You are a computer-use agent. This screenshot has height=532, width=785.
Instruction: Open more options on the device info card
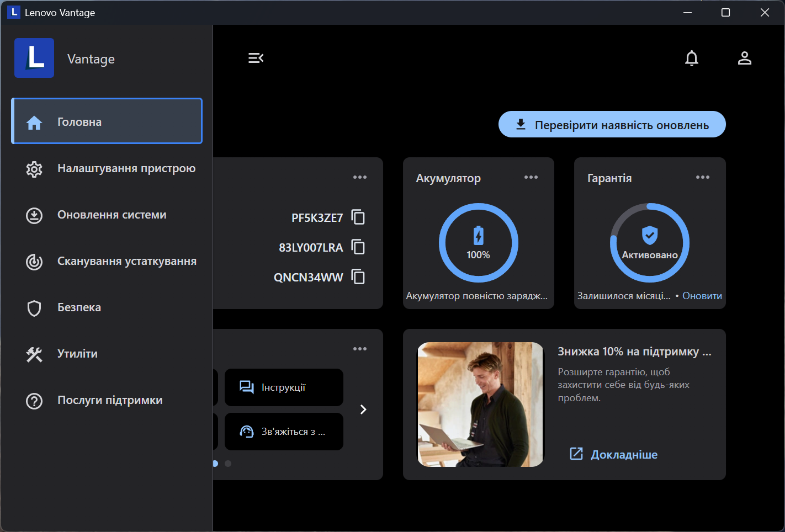click(360, 177)
